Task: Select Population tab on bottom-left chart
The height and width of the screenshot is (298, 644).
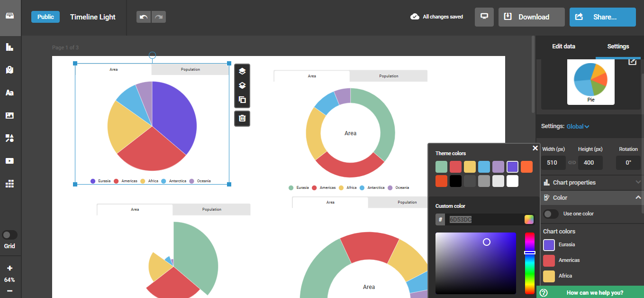Action: pos(212,209)
